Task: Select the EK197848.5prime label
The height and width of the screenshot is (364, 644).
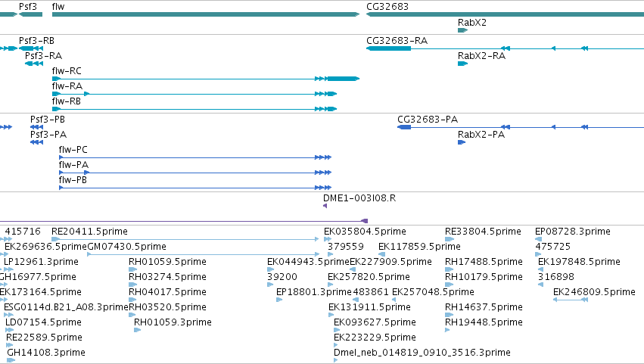Action: coord(579,262)
